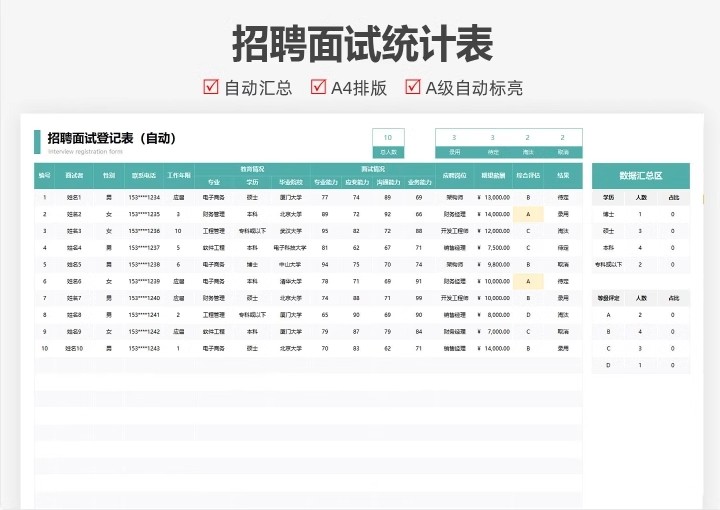Click the 面试情况 group header
The width and height of the screenshot is (720, 510).
click(372, 169)
